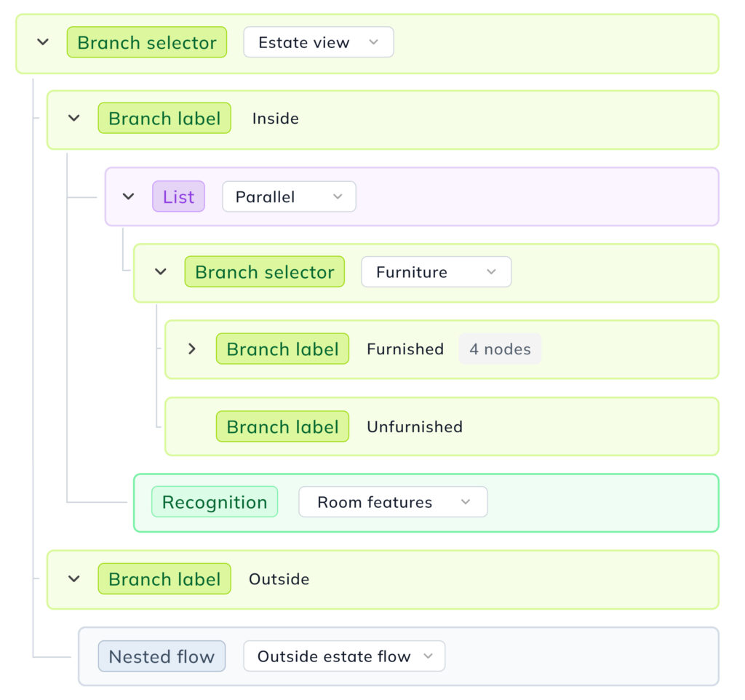This screenshot has width=745, height=700.
Task: Collapse the Furniture branch selector node
Action: [159, 271]
